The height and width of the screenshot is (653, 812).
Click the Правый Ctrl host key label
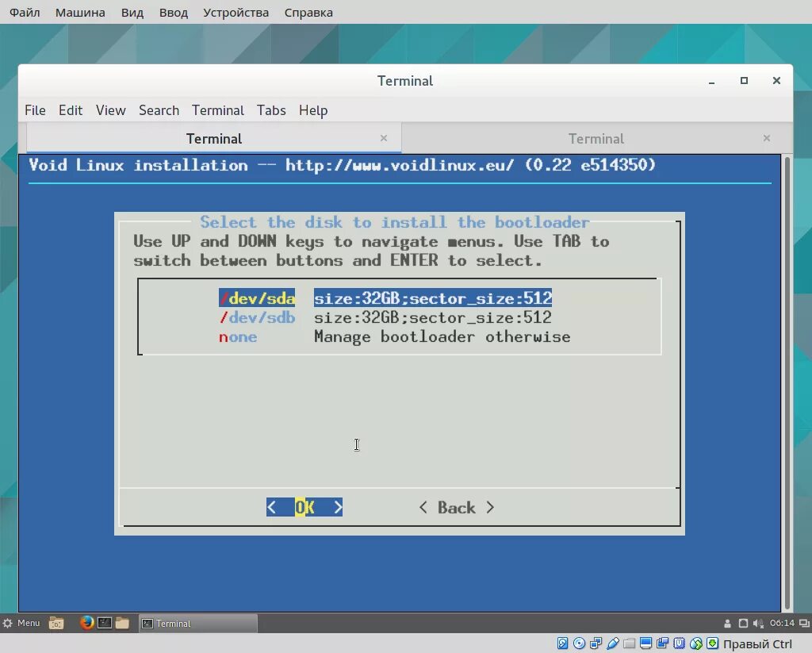(757, 643)
